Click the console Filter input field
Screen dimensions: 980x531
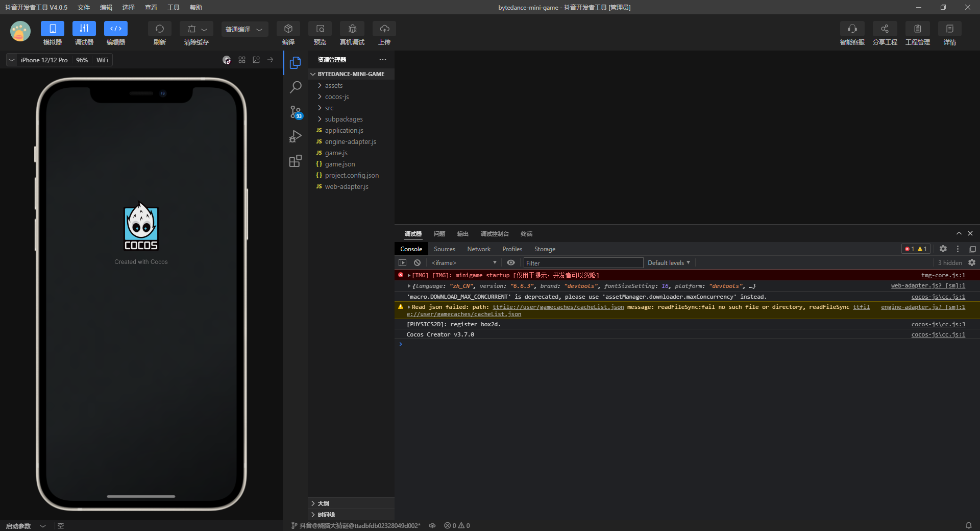tap(583, 263)
